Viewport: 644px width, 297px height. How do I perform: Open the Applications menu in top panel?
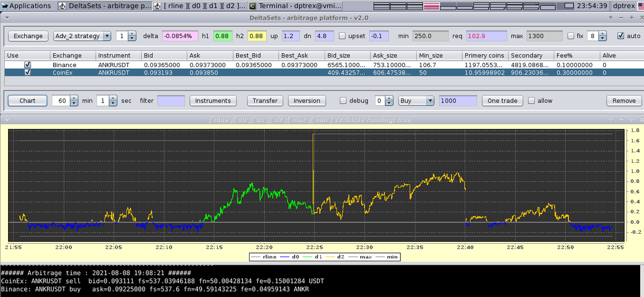(x=27, y=6)
